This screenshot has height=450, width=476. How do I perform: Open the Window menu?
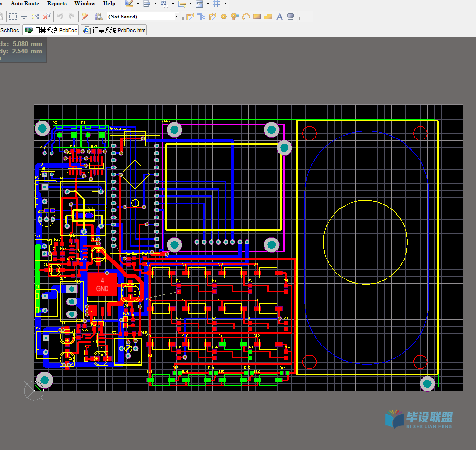pos(85,3)
